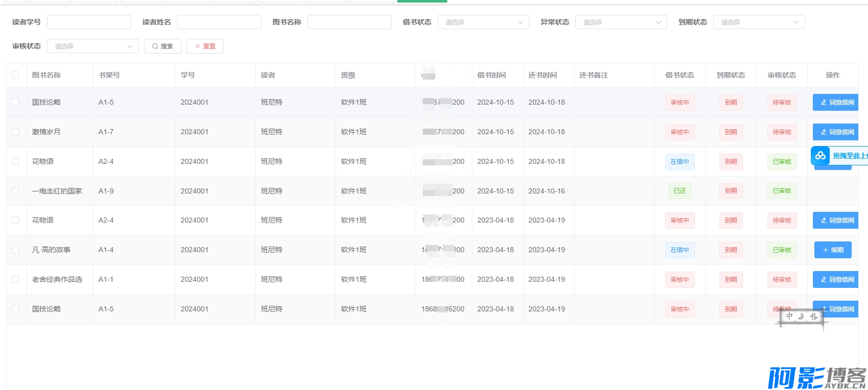Viewport: 868px width, 390px height.
Task: Click shelf number A1-9
Action: [106, 191]
